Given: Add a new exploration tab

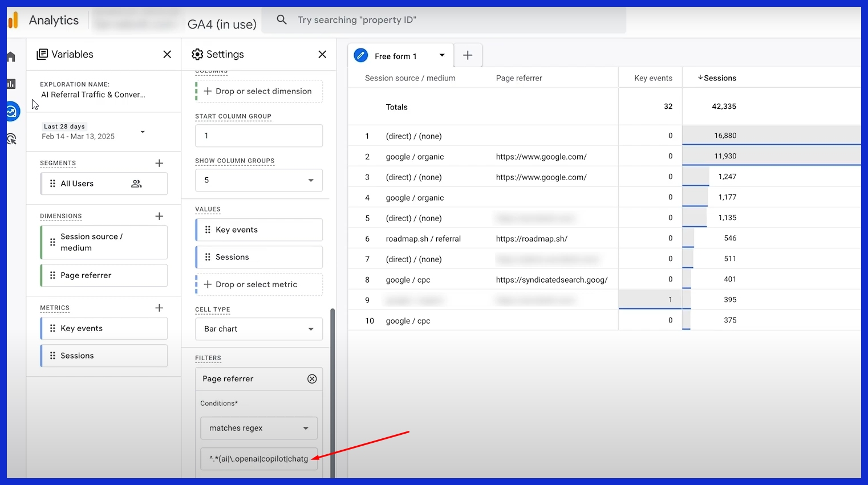Looking at the screenshot, I should pos(468,55).
